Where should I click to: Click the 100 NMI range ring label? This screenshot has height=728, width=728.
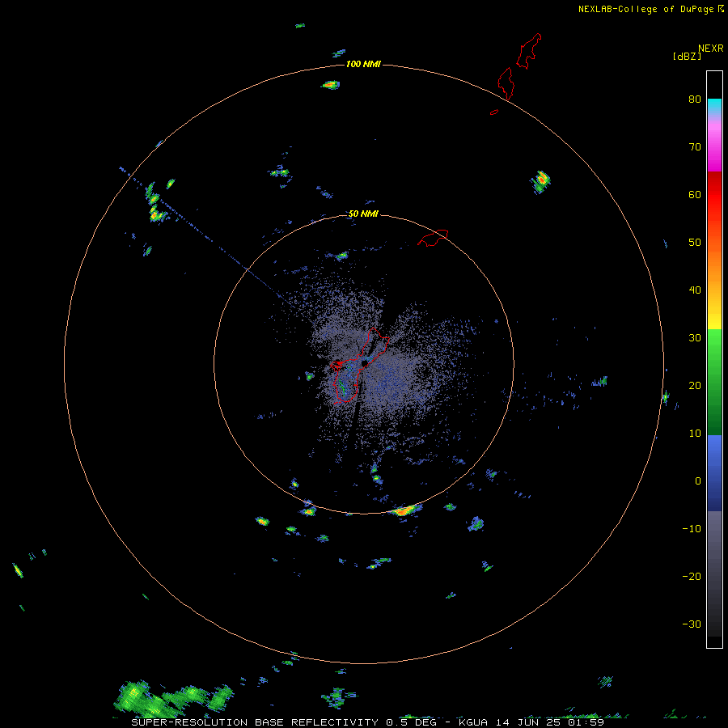coord(363,64)
